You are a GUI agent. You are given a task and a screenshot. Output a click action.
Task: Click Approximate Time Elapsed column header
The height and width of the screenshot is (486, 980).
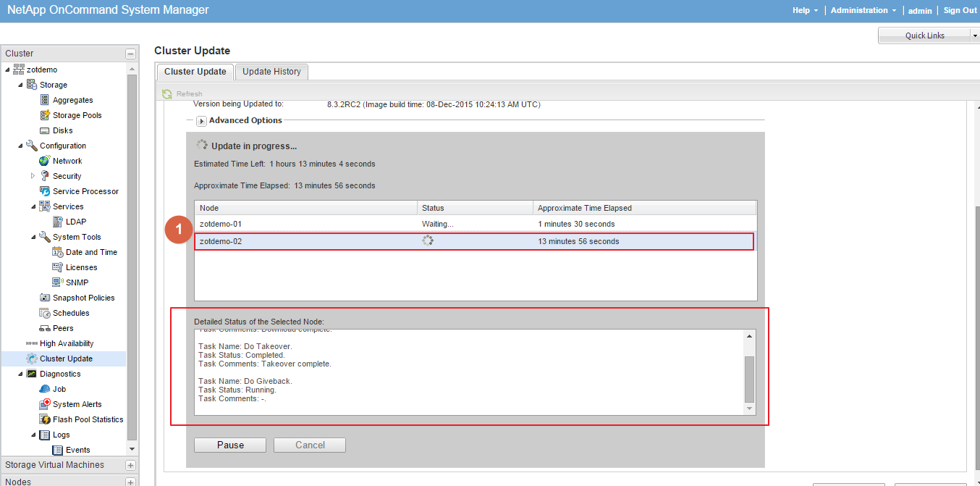pyautogui.click(x=645, y=208)
